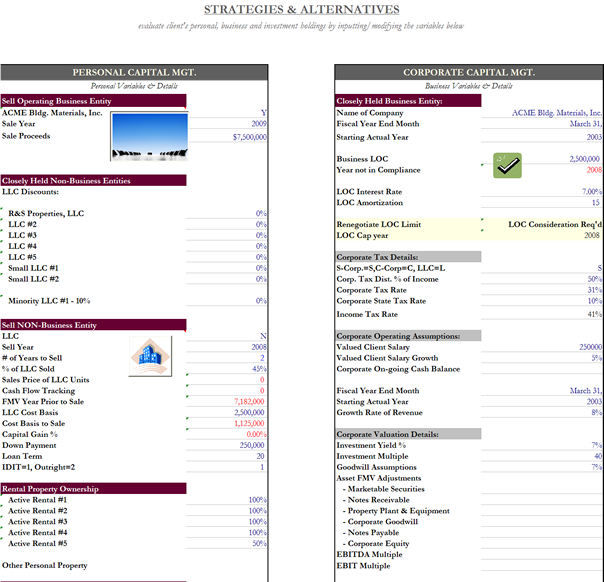Select the Investment Multiple 40 cell
The image size is (604, 582).
(596, 455)
